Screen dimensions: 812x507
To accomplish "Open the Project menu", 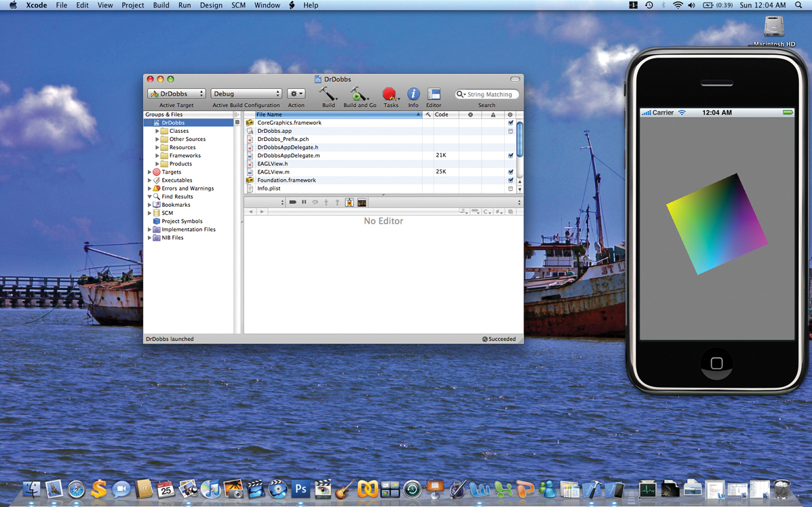I will (132, 5).
